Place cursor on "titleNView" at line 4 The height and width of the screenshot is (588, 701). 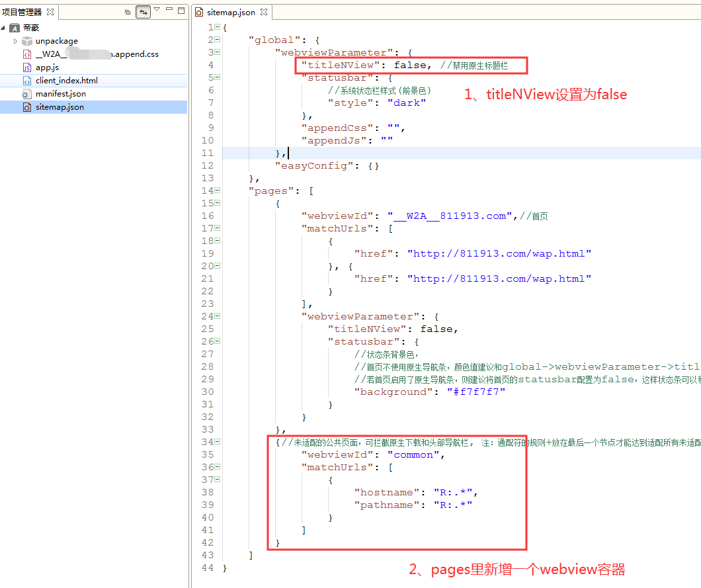tap(341, 65)
